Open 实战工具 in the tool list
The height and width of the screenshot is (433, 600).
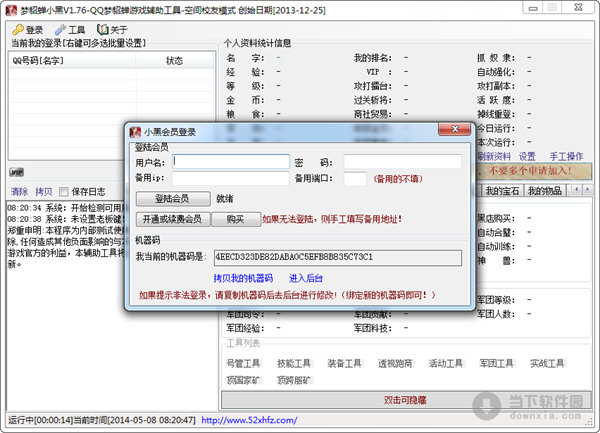point(547,363)
